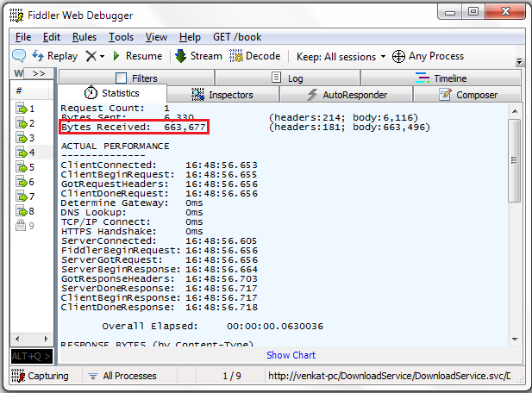The width and height of the screenshot is (532, 393).
Task: Toggle Decode option
Action: [255, 56]
